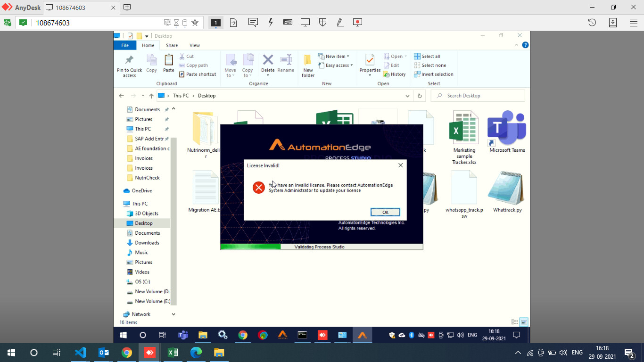Open new AnyDesk session tab plus
The image size is (644, 362).
pos(127,7)
